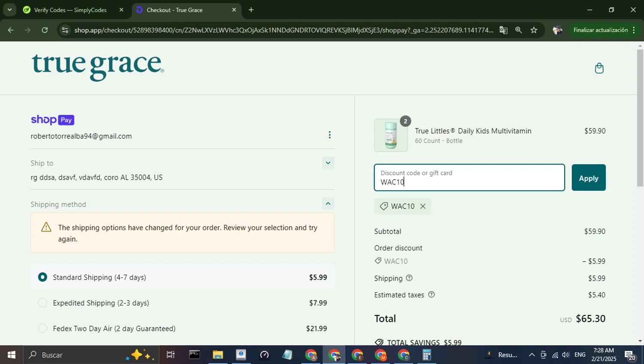Click the shipping address text
Screen dimensions: 644x364
(x=97, y=177)
